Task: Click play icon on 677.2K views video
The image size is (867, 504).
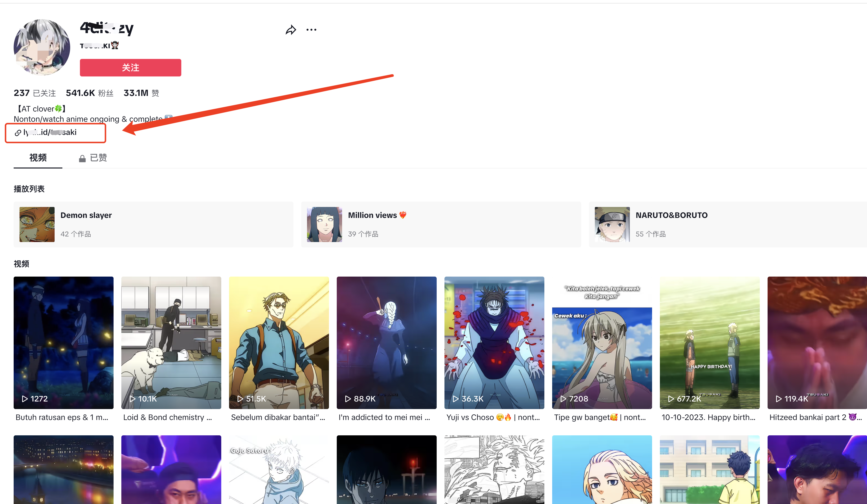Action: 671,399
